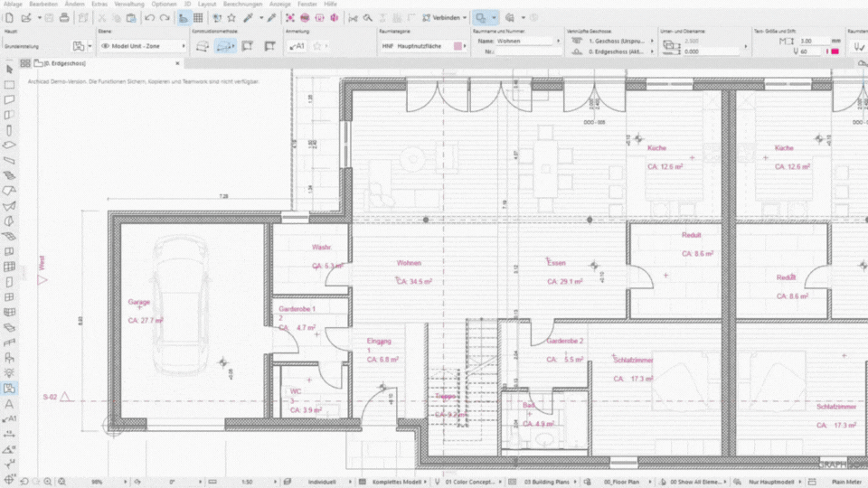Select the highlighted selection mode icon
Viewport: 868px width, 488px height.
[x=480, y=18]
